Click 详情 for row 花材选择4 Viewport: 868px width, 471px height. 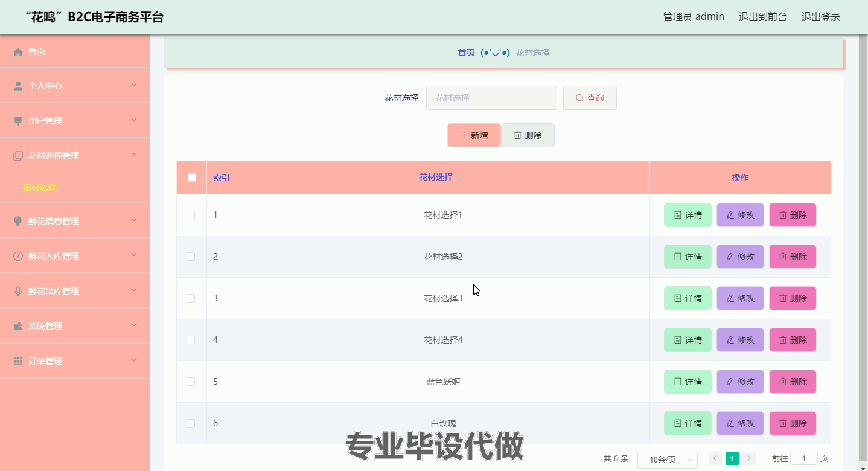pyautogui.click(x=688, y=340)
